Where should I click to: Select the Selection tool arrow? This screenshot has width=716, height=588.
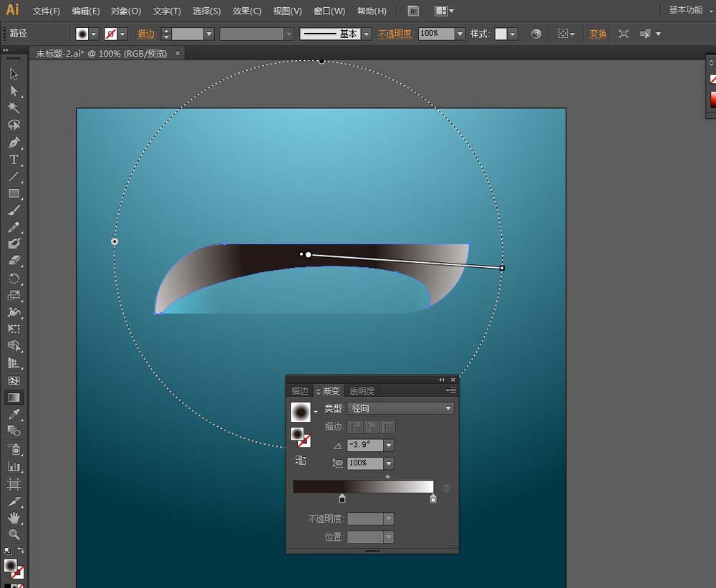click(x=14, y=74)
